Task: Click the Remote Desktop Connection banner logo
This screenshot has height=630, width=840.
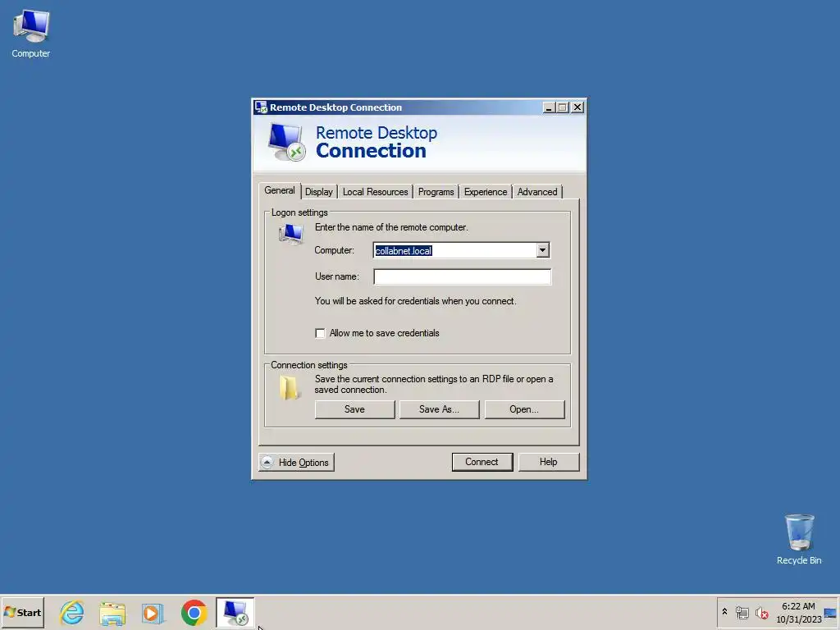Action: point(286,142)
